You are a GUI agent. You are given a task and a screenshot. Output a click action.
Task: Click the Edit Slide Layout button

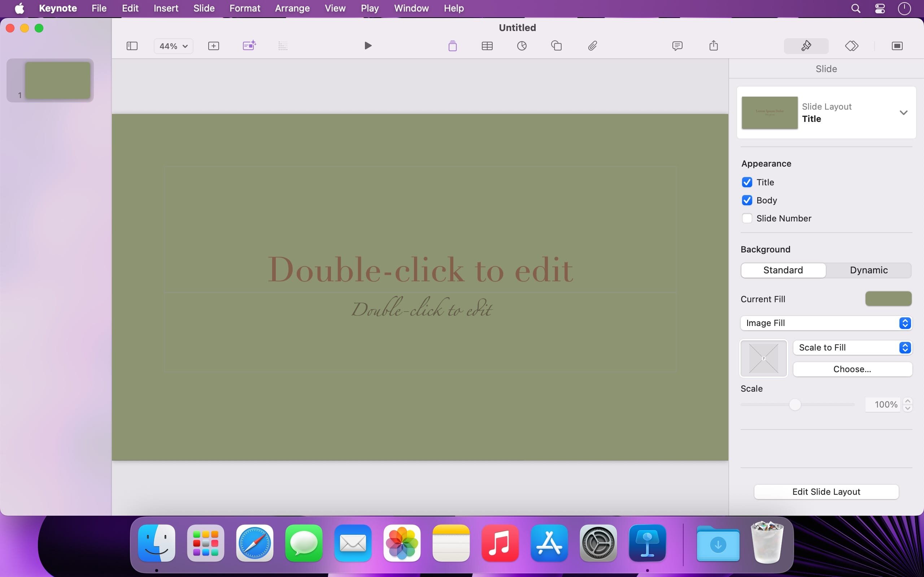point(826,492)
